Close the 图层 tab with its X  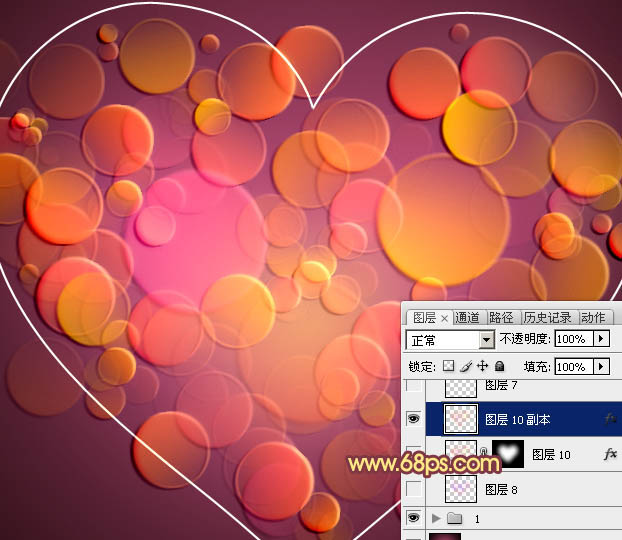[x=445, y=319]
